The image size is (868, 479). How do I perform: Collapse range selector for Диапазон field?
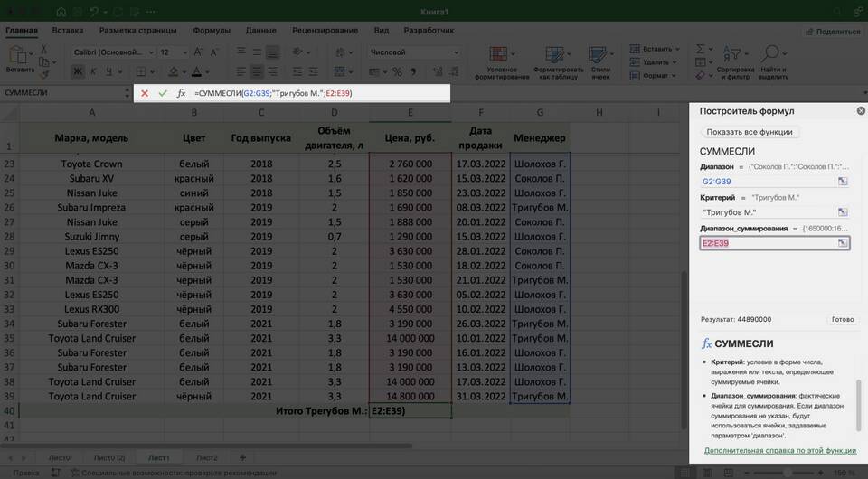[842, 182]
